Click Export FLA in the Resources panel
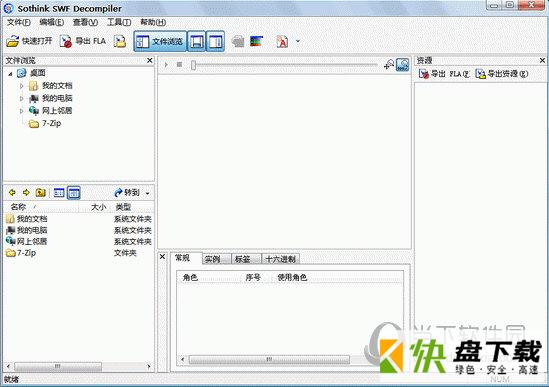Image resolution: width=549 pixels, height=387 pixels. (x=444, y=74)
